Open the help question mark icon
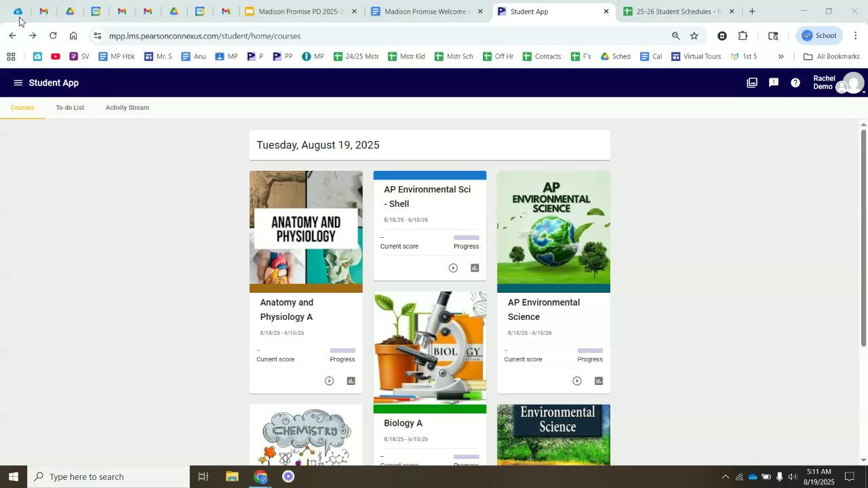 click(x=795, y=83)
